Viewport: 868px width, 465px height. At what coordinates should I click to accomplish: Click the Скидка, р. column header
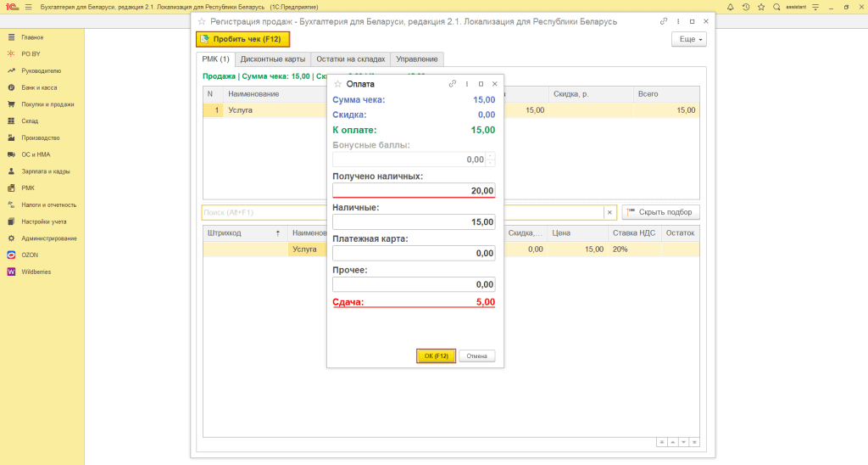tap(591, 94)
